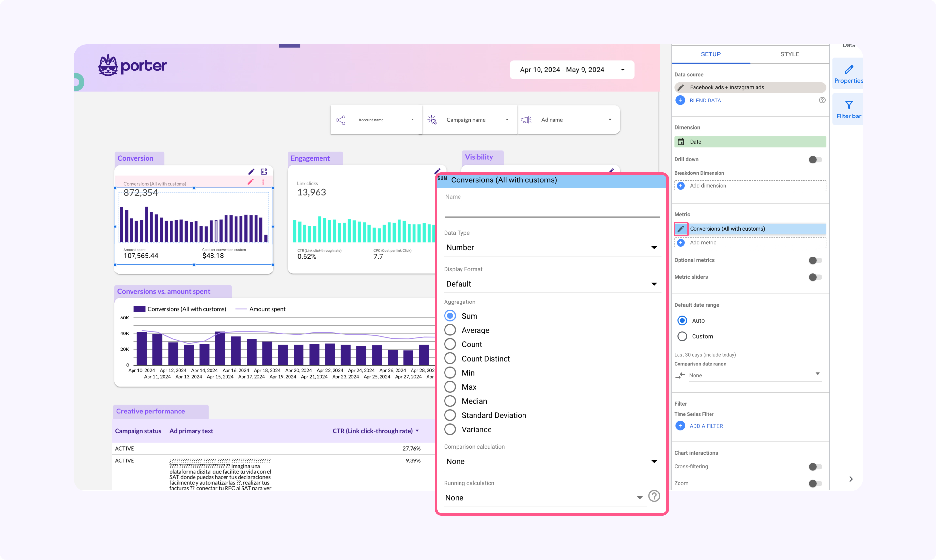
Task: Select the Auto default date range radio
Action: [682, 320]
